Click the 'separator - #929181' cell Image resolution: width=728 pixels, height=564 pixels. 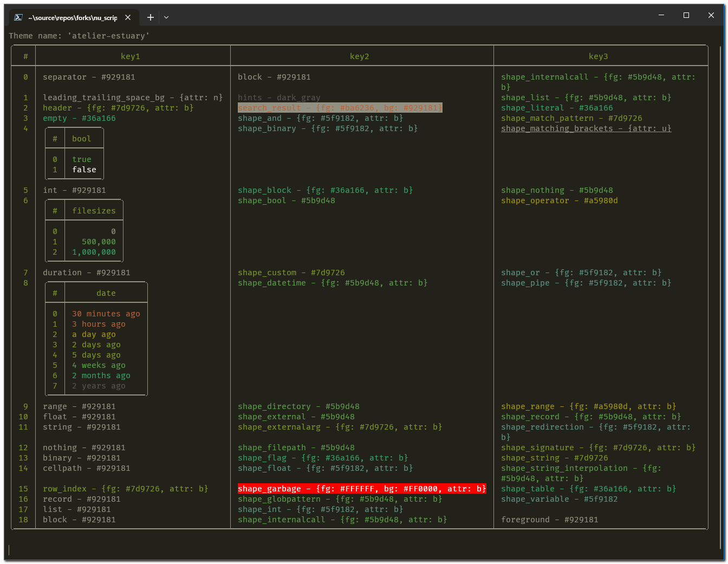pos(89,77)
